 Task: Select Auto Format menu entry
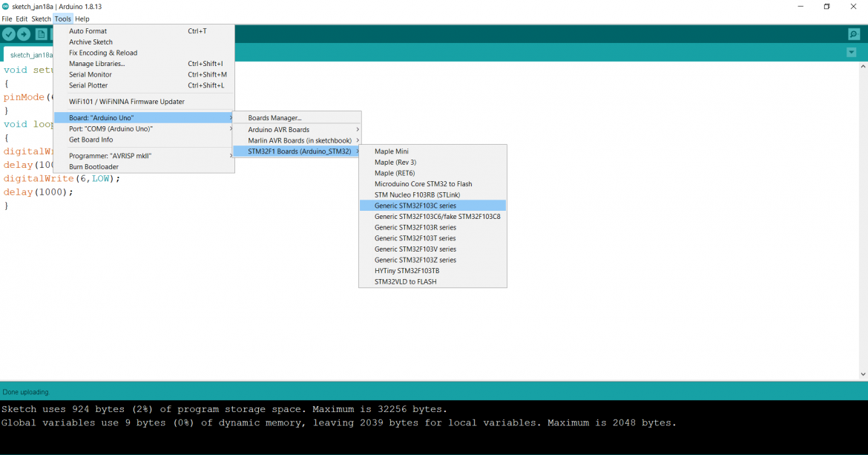coord(88,31)
